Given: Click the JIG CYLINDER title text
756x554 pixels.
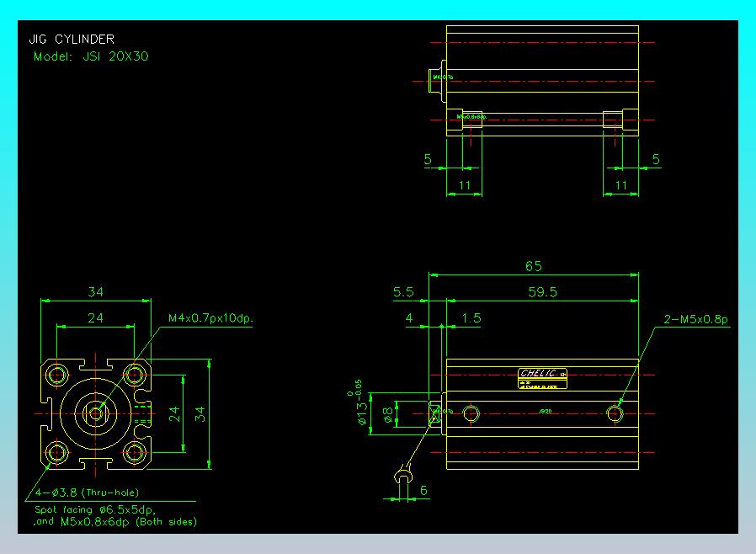Looking at the screenshot, I should pos(72,39).
